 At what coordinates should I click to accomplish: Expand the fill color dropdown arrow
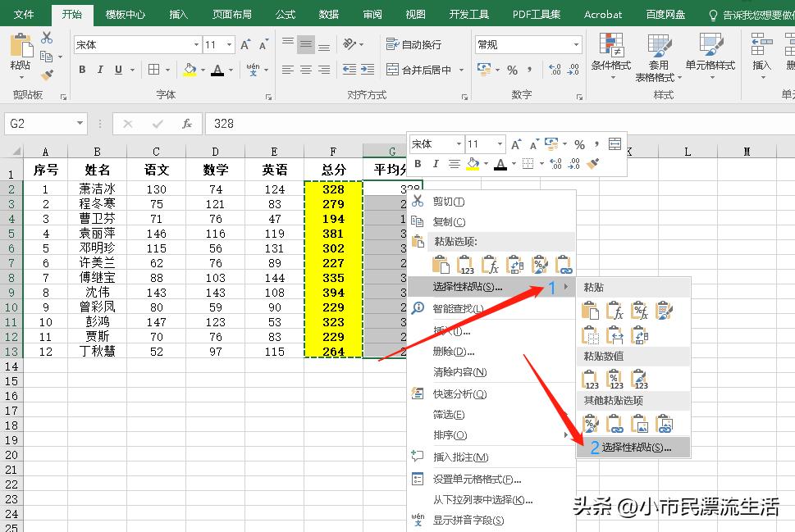487,164
